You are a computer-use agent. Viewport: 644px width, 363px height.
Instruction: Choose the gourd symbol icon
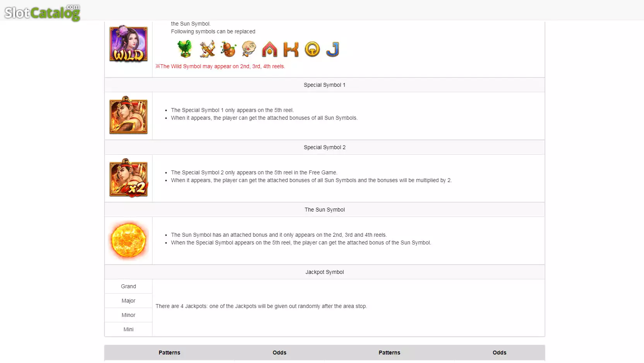tap(228, 49)
